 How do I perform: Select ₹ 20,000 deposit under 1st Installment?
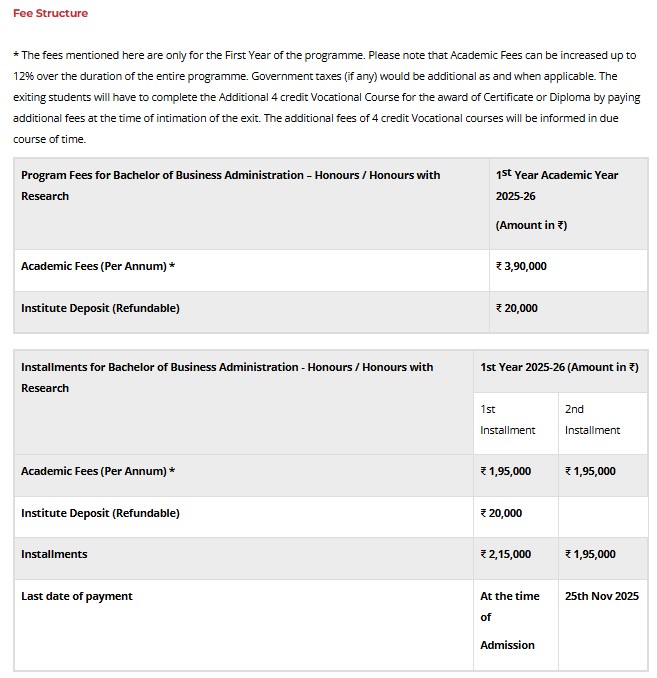pyautogui.click(x=501, y=513)
